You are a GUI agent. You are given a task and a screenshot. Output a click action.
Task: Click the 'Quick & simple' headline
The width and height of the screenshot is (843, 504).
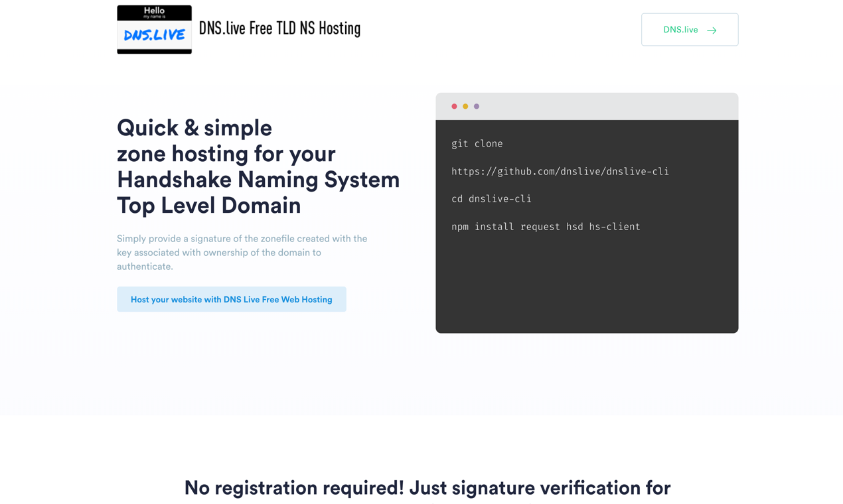point(194,127)
